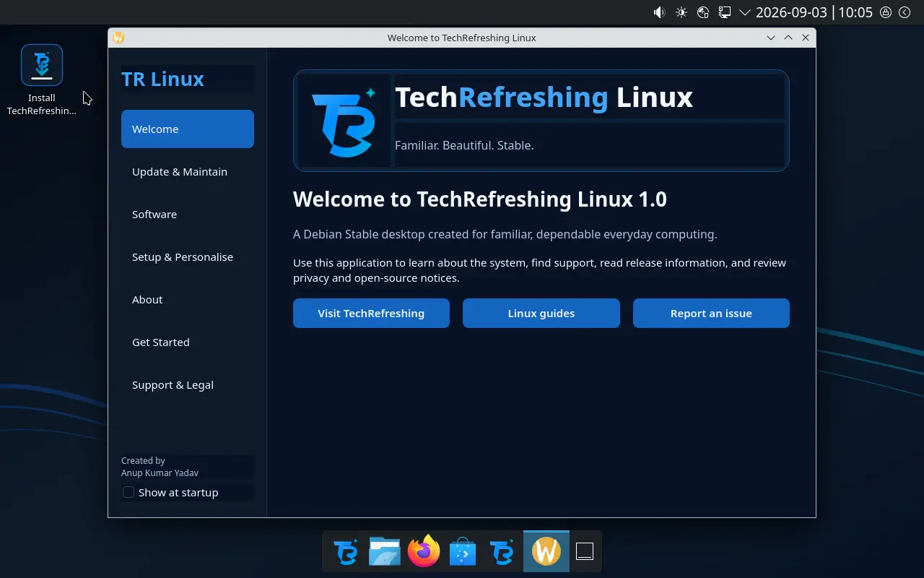Viewport: 924px width, 578px height.
Task: Open the Update & Maintain section
Action: 188,171
